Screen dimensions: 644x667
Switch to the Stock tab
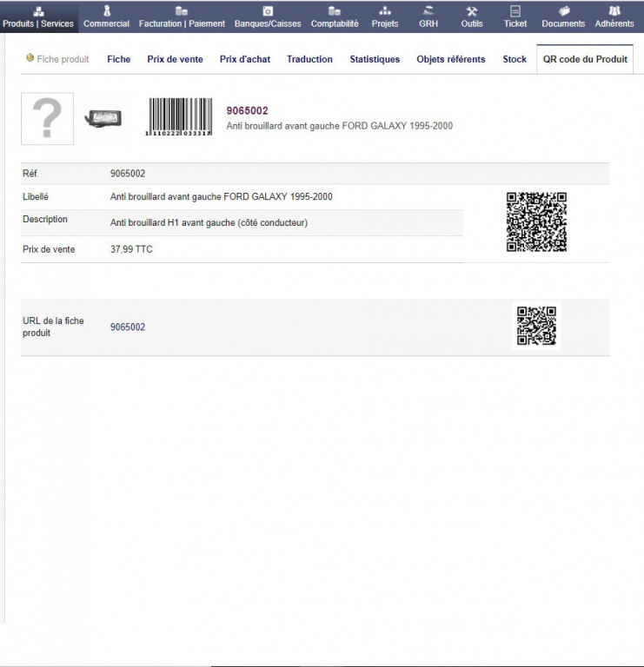pyautogui.click(x=515, y=59)
